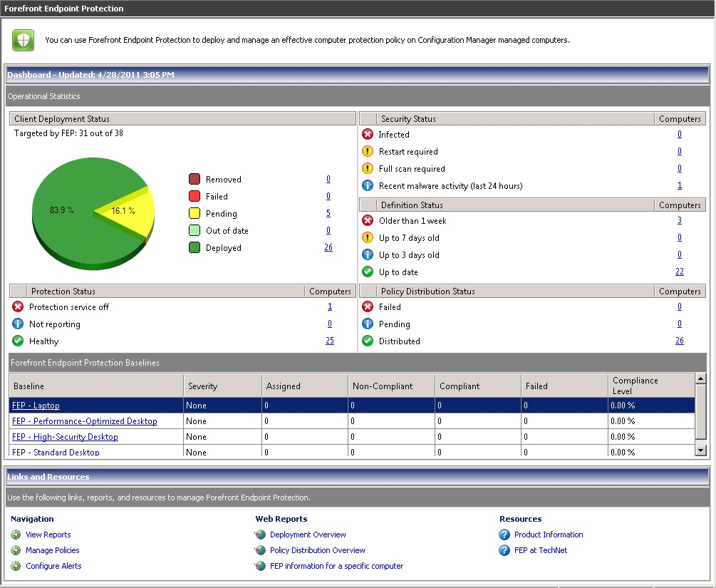Viewport: 716px width, 588px height.
Task: Click the green Forefront shield icon
Action: click(23, 40)
